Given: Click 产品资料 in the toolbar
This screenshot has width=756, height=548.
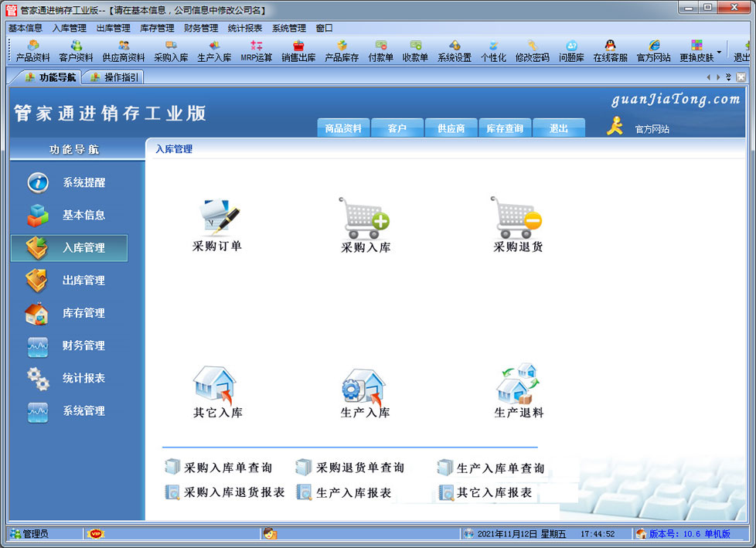Looking at the screenshot, I should click(x=33, y=52).
